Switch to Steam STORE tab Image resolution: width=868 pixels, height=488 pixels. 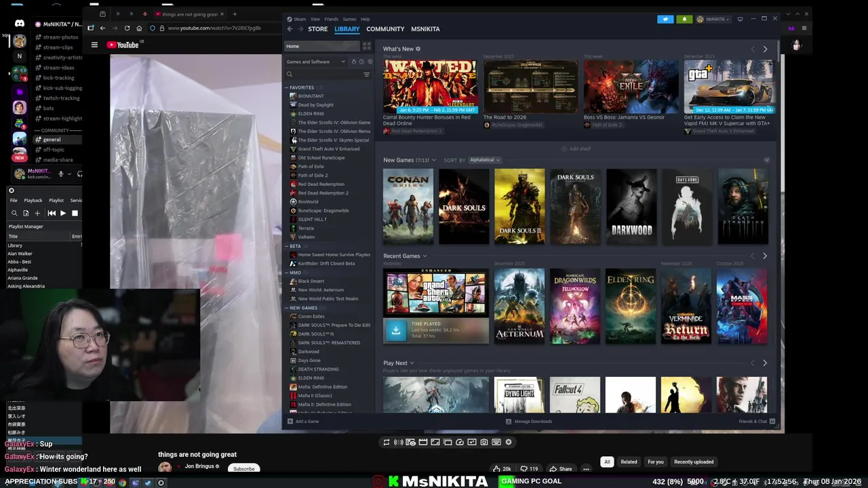tap(318, 29)
